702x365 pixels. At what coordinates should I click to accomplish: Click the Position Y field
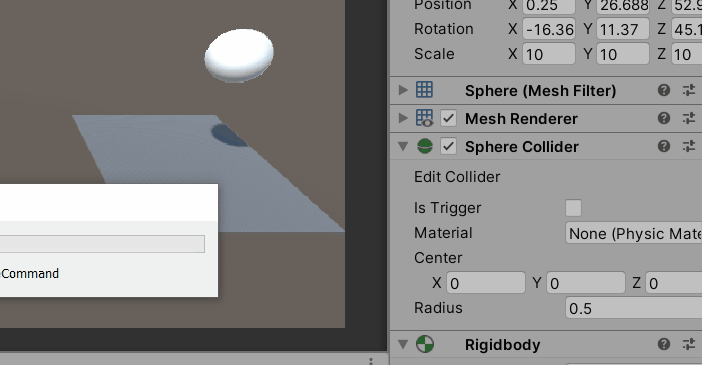click(623, 7)
